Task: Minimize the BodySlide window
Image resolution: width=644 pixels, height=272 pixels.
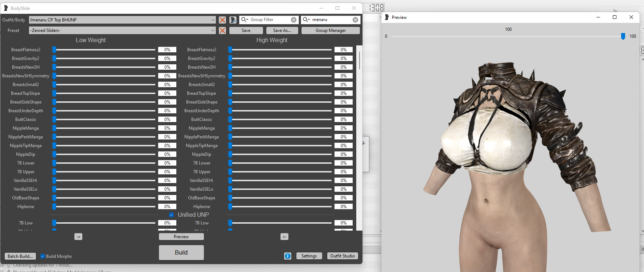Action: [321, 8]
